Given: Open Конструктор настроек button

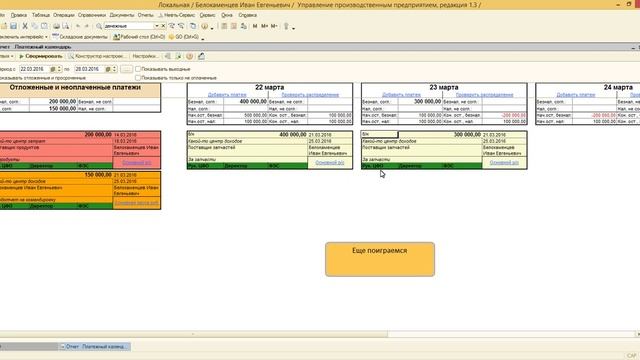Looking at the screenshot, I should coord(98,56).
